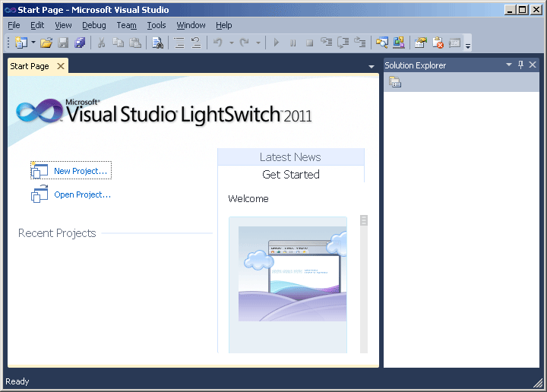Open the Debug menu
The image size is (547, 392).
click(94, 25)
